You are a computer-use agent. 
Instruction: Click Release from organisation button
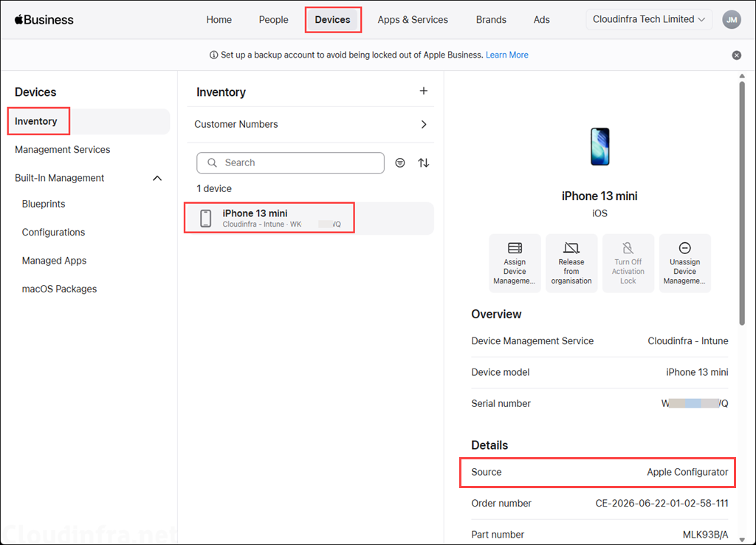pos(571,264)
